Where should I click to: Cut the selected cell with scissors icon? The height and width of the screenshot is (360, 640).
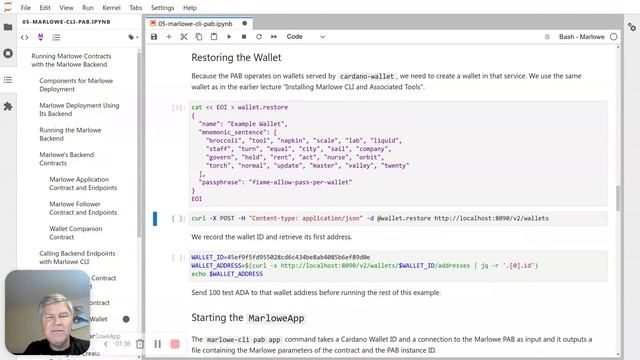pos(184,37)
